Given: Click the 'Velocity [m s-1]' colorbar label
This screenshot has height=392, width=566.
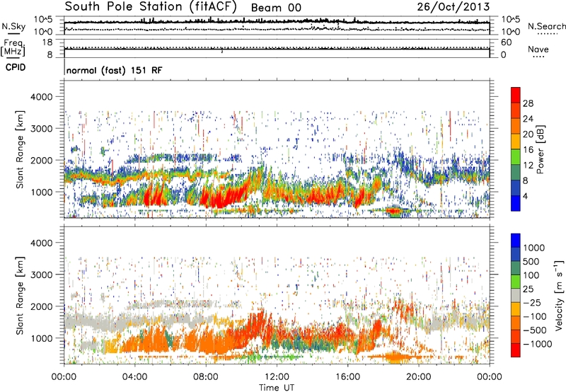Looking at the screenshot, I should pyautogui.click(x=559, y=295).
